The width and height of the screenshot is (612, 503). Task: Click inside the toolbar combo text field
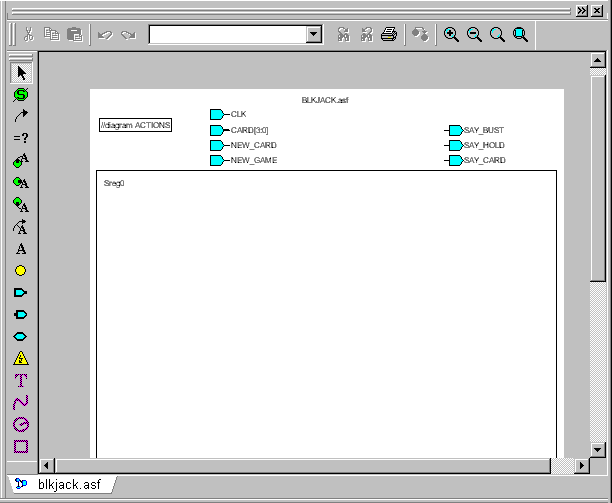(226, 35)
